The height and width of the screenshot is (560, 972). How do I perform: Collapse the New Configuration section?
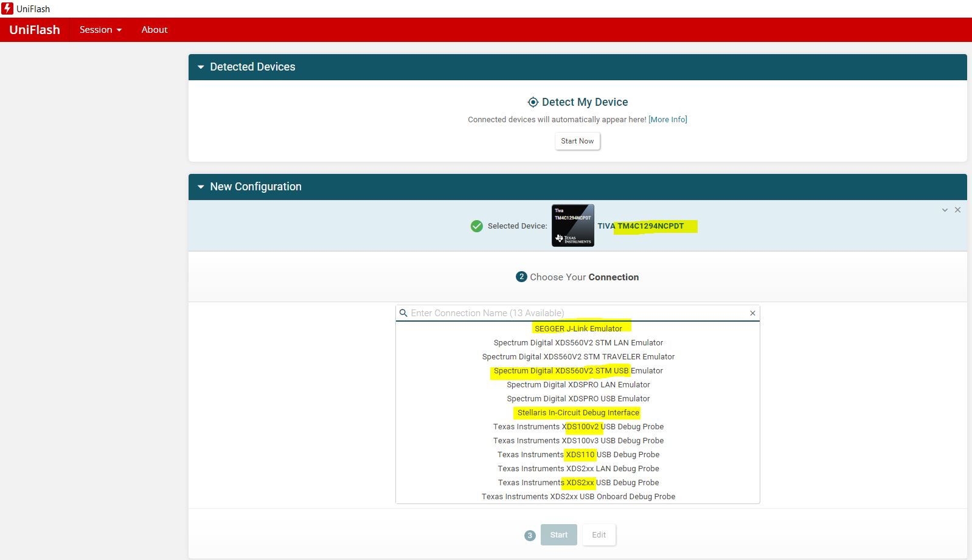(201, 187)
